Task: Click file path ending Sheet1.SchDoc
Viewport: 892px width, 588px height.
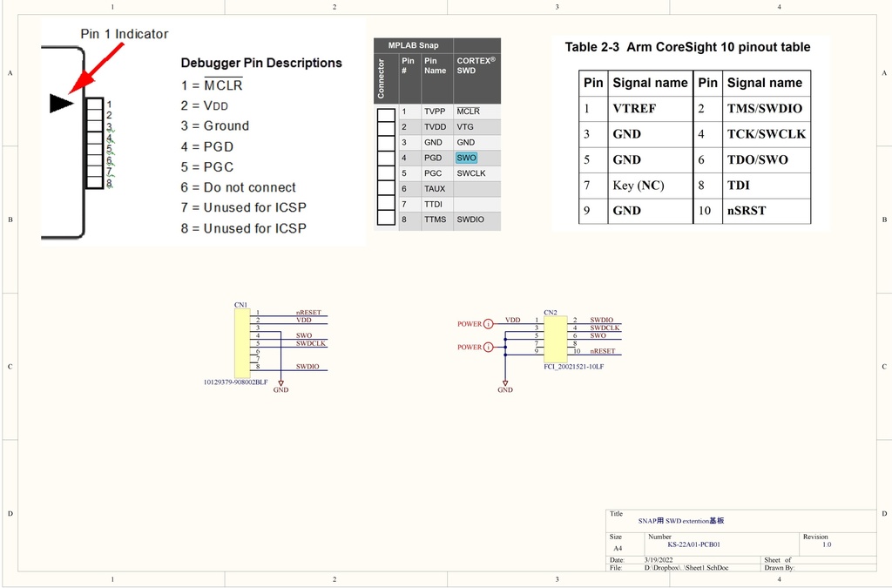Action: 686,567
